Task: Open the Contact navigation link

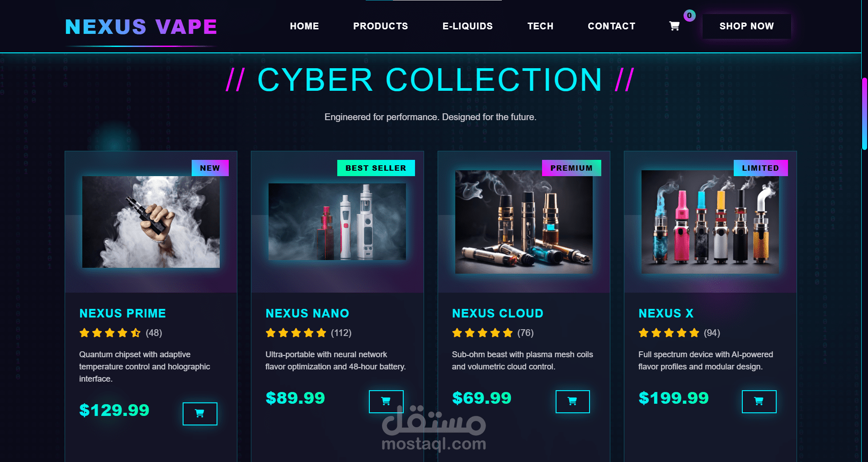Action: point(612,26)
